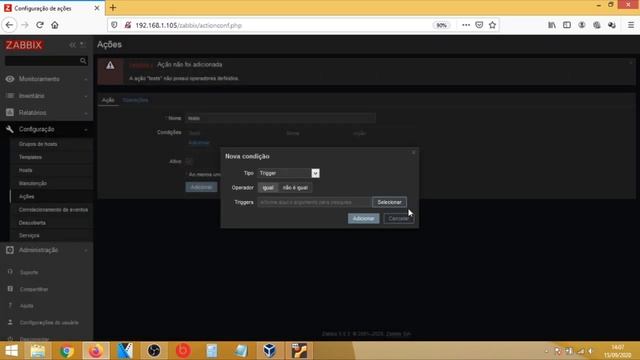The image size is (640, 360).
Task: Switch to the Operações tab
Action: point(135,100)
